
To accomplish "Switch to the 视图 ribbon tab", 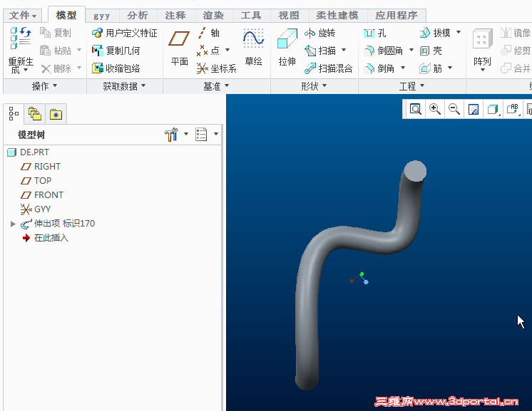I will (x=288, y=15).
